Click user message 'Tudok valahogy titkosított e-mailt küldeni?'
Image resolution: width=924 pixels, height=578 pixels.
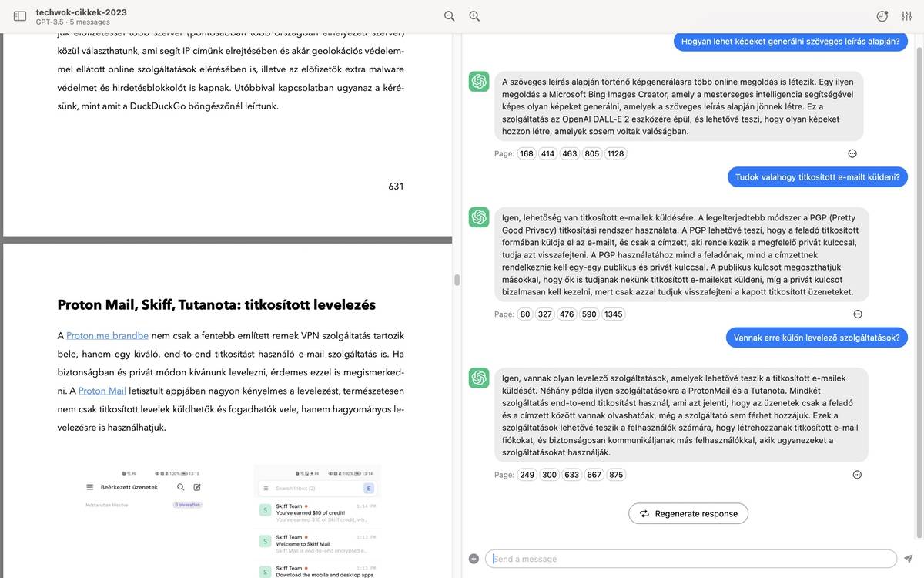818,176
